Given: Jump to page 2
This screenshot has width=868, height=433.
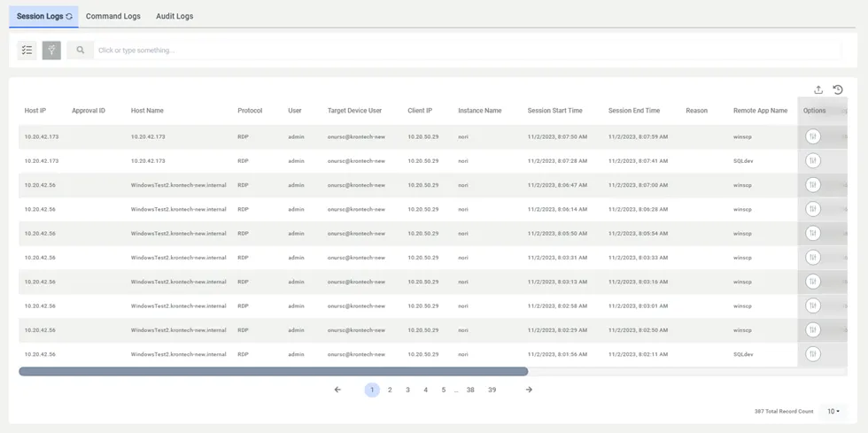Looking at the screenshot, I should tap(390, 390).
